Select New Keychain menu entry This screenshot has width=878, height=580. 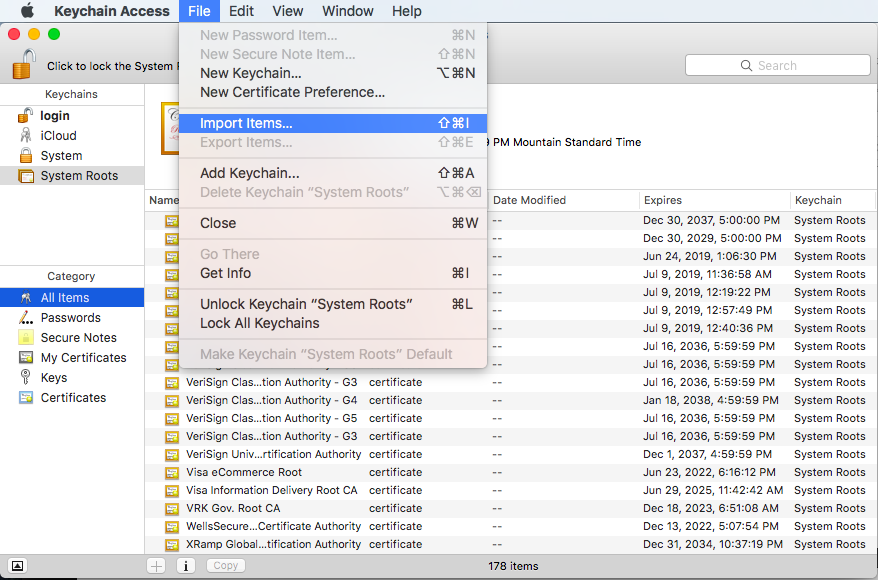point(250,73)
